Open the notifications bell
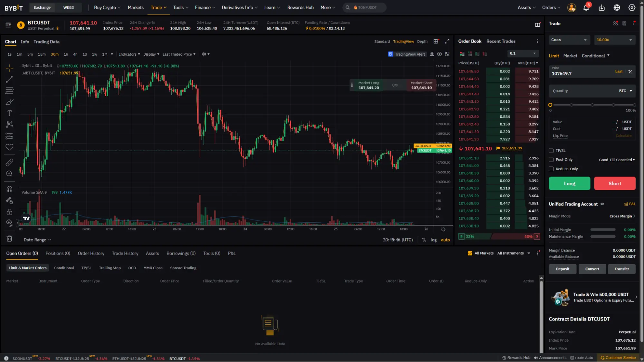The height and width of the screenshot is (362, 644). click(x=586, y=8)
